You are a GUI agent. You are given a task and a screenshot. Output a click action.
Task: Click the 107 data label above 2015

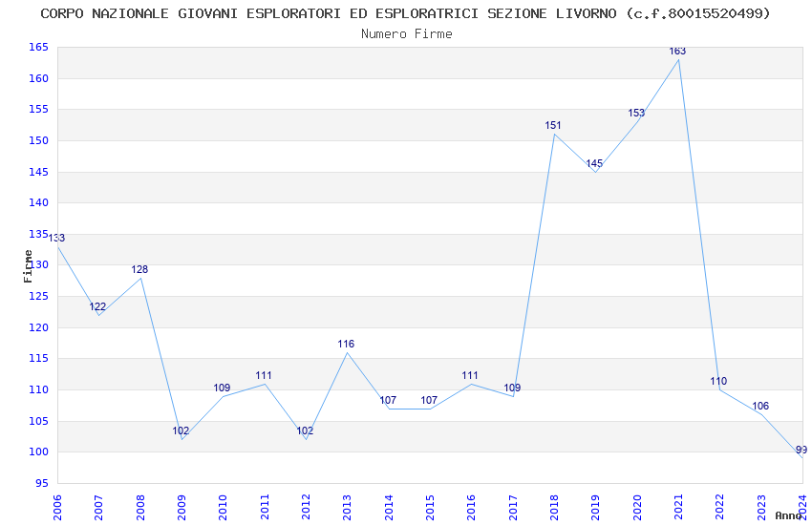pos(429,400)
